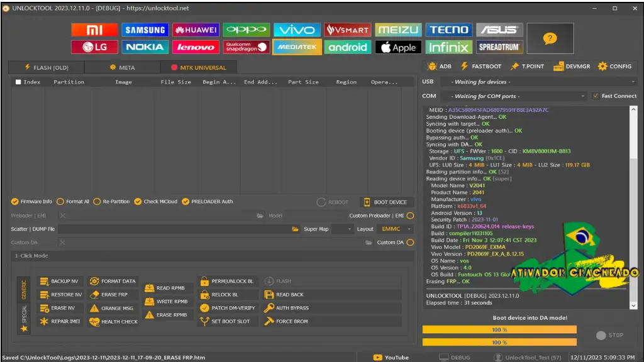The width and height of the screenshot is (644, 362).
Task: Choose the Samsung brand tile
Action: (x=145, y=30)
